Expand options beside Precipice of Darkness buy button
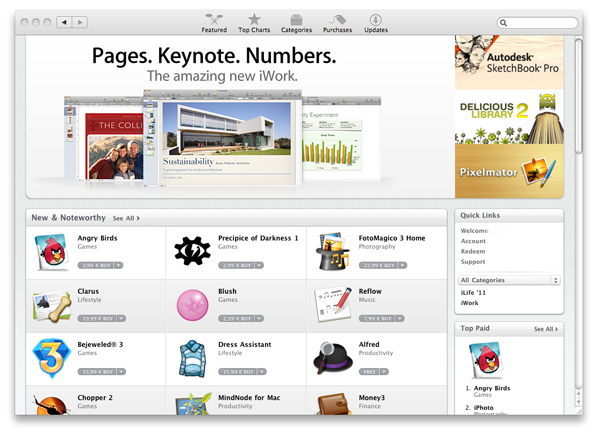This screenshot has height=437, width=600. pyautogui.click(x=259, y=265)
